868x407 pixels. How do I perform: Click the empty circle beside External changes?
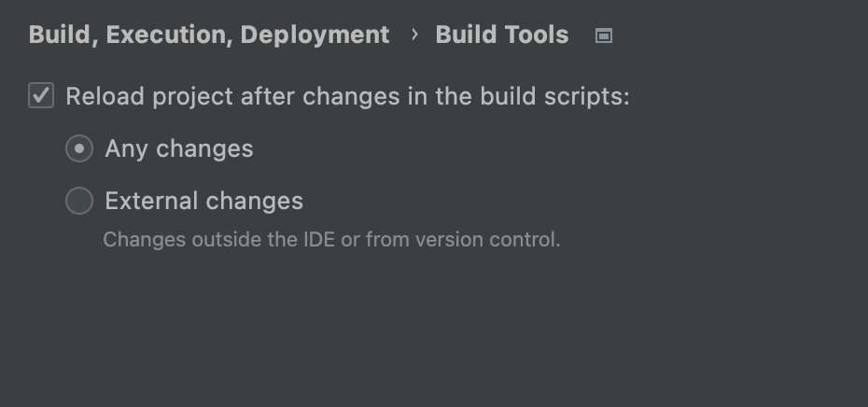coord(79,201)
